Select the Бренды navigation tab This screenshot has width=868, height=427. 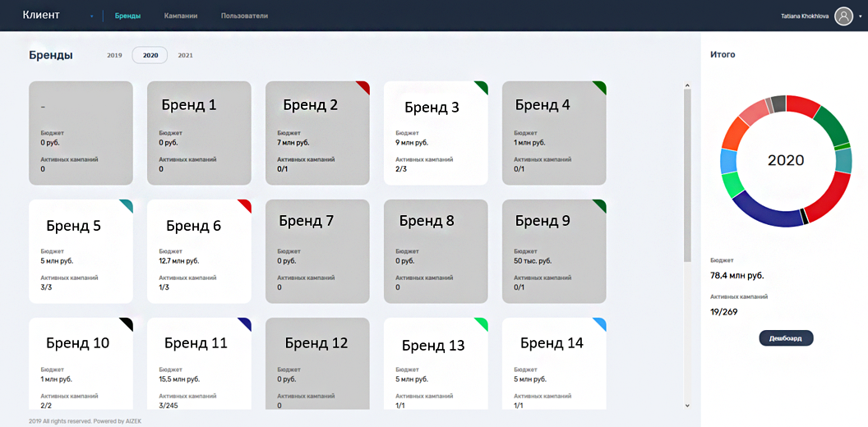click(127, 16)
